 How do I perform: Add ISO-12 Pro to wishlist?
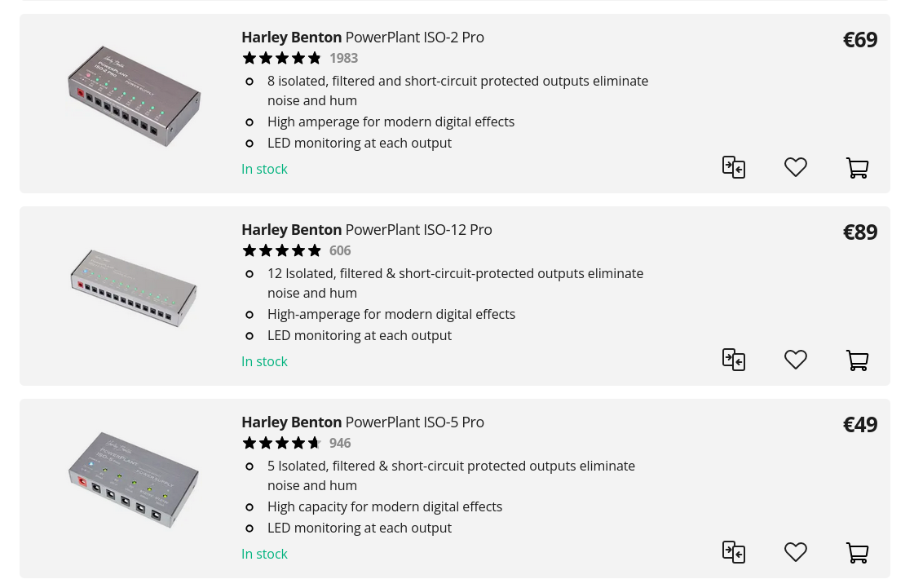[x=796, y=360]
